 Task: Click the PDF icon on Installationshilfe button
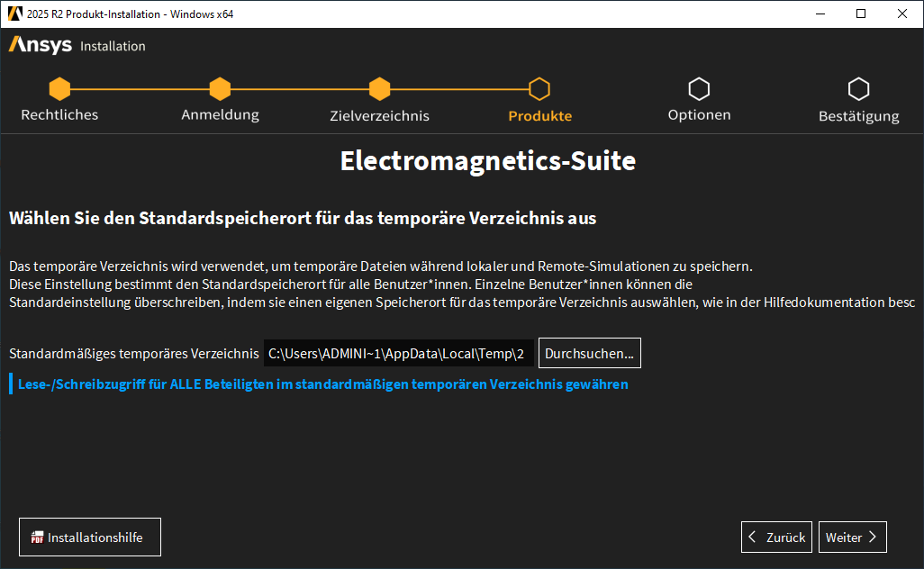[x=37, y=537]
